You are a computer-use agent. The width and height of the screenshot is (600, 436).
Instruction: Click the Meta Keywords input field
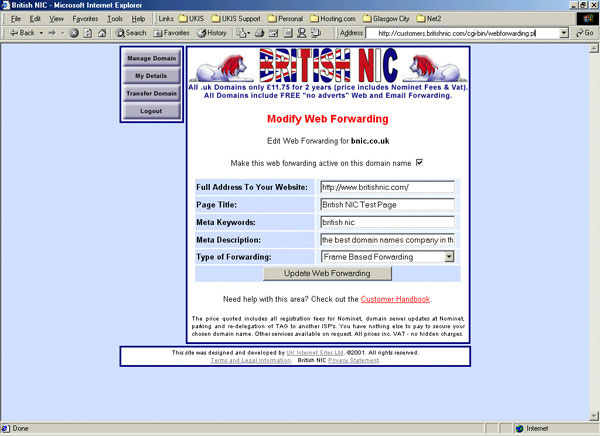[x=388, y=222]
